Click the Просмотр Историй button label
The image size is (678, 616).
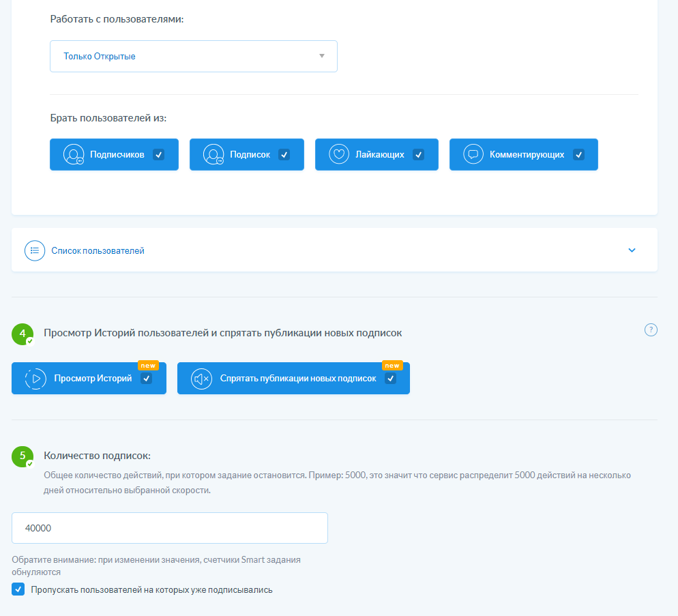pyautogui.click(x=93, y=379)
